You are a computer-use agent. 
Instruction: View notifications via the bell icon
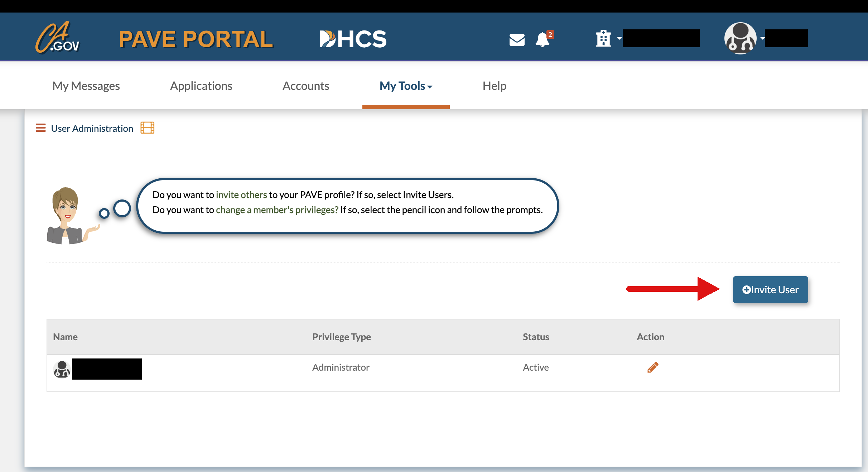tap(542, 39)
